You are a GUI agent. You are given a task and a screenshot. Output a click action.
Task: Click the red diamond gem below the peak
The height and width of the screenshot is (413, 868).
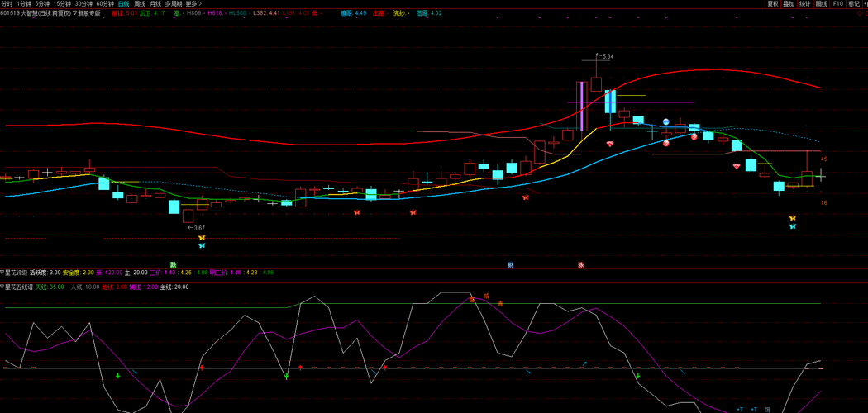(610, 144)
